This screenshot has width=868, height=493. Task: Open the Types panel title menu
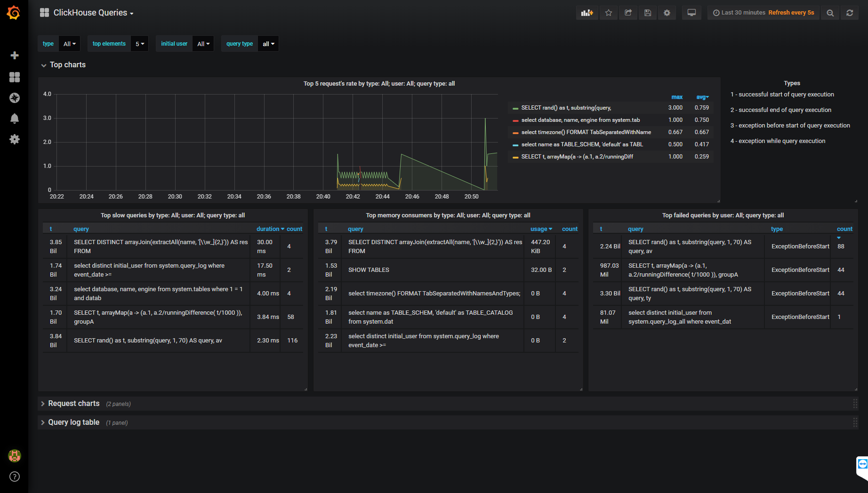click(x=792, y=83)
